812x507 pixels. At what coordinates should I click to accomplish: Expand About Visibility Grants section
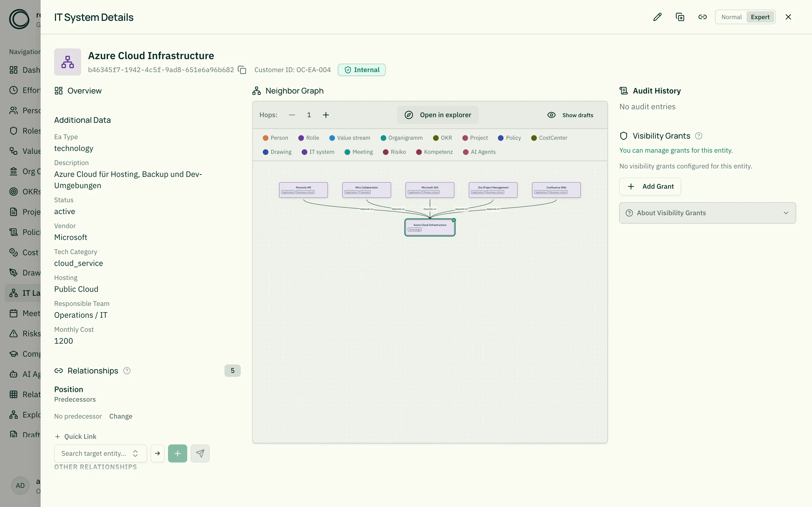coord(707,213)
